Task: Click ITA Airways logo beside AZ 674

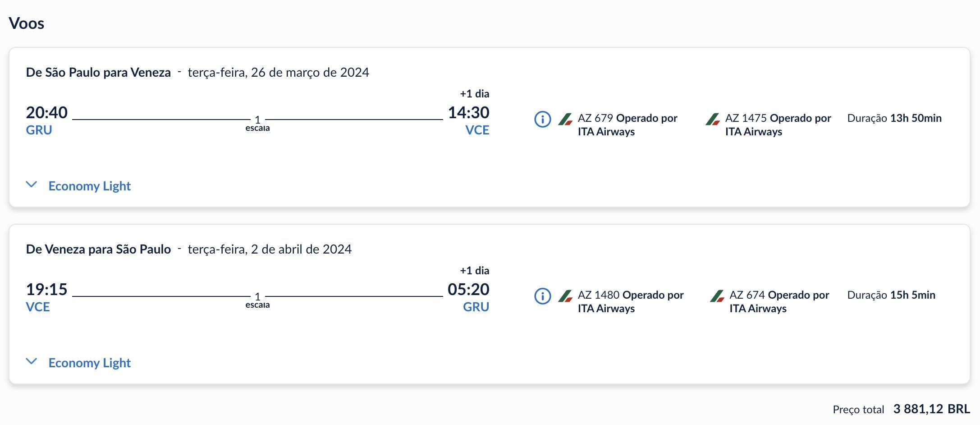Action: [717, 296]
